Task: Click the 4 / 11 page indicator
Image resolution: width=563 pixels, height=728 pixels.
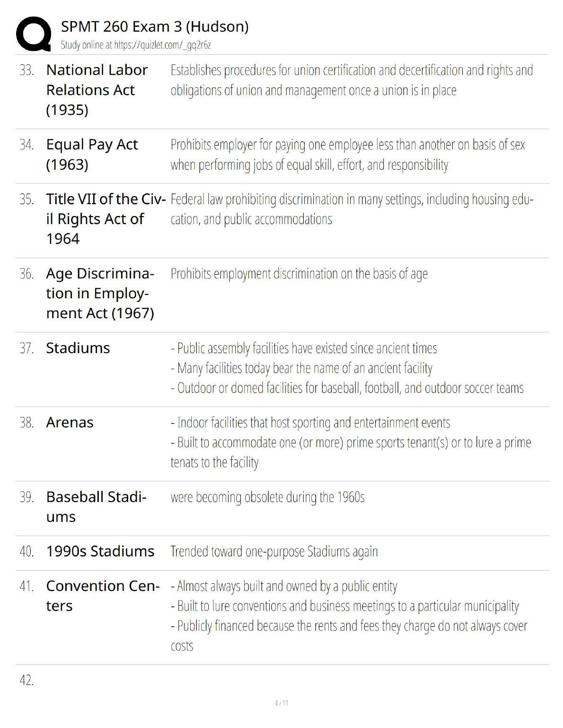Action: coord(281,703)
